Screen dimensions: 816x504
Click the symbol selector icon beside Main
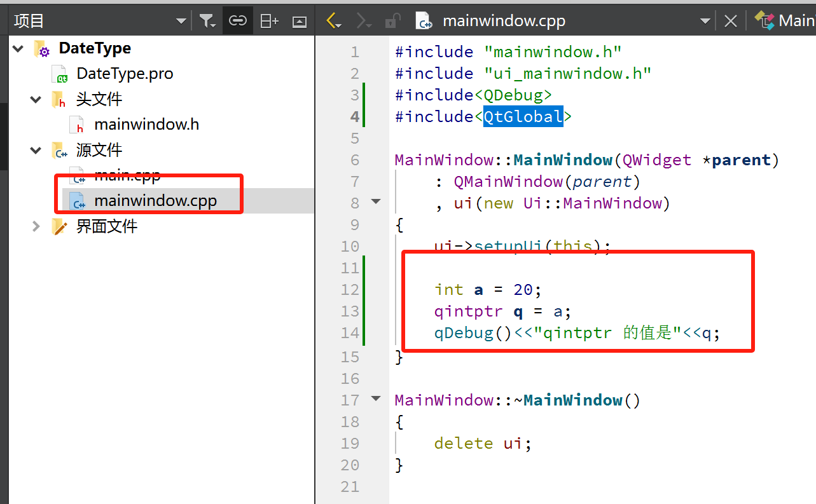click(764, 20)
